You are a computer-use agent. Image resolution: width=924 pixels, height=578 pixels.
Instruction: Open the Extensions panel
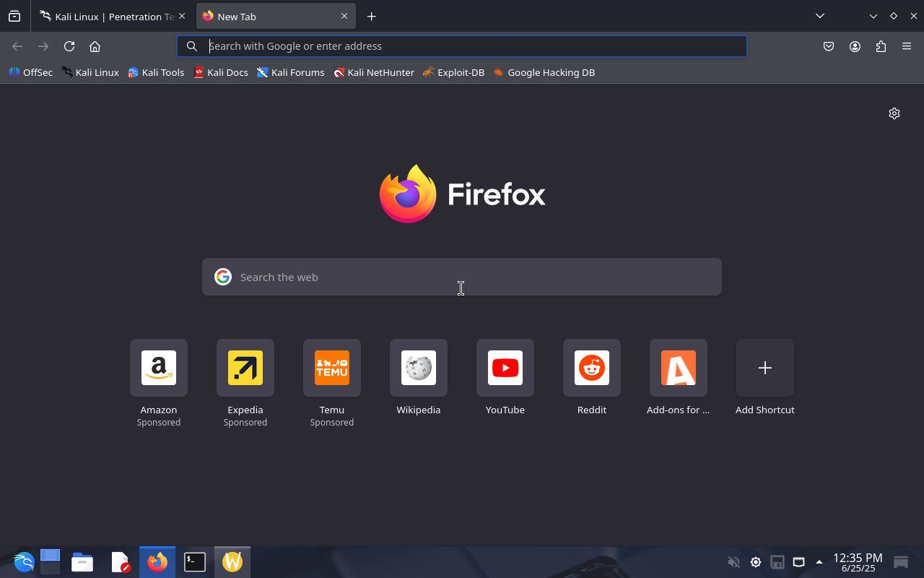(x=881, y=46)
